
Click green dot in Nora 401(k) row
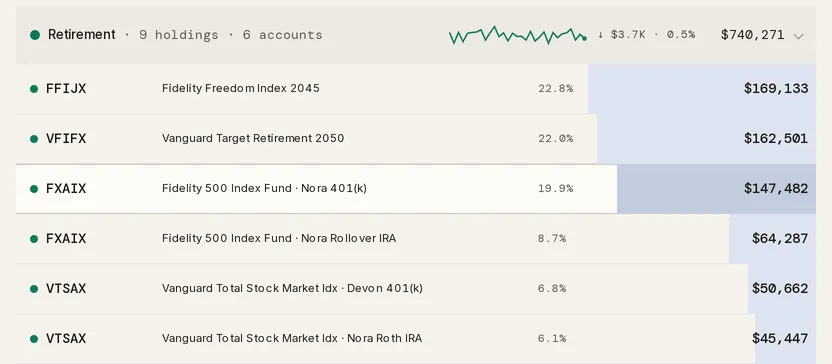34,189
